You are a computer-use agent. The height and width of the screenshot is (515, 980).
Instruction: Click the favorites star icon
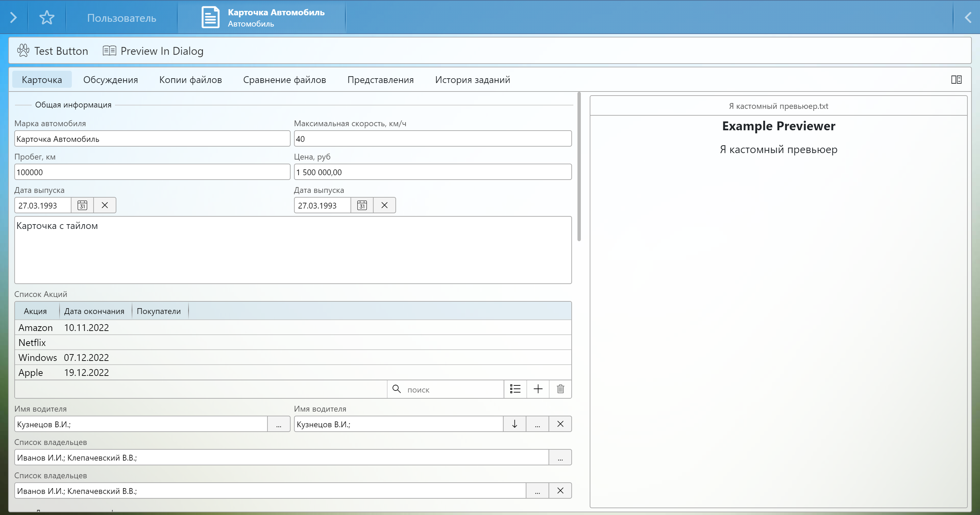tap(47, 17)
